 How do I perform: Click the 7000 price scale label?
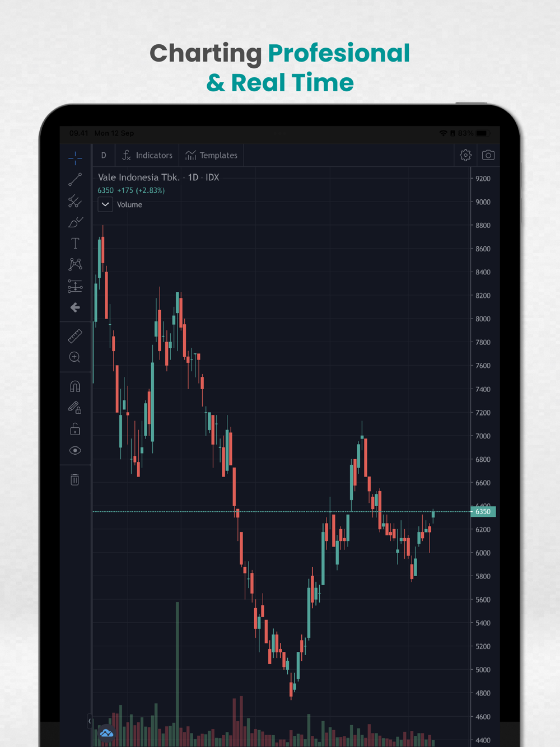pos(483,436)
